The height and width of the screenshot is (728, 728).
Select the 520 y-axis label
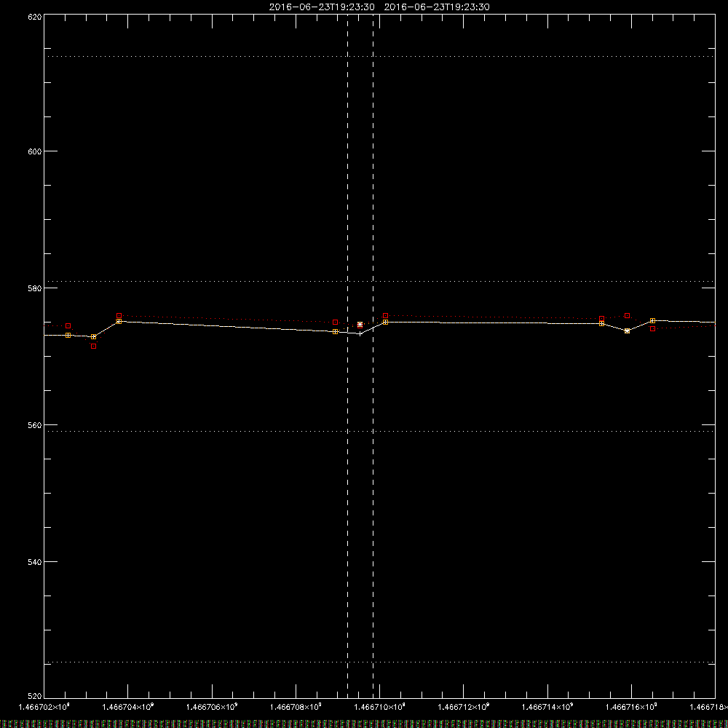point(35,697)
